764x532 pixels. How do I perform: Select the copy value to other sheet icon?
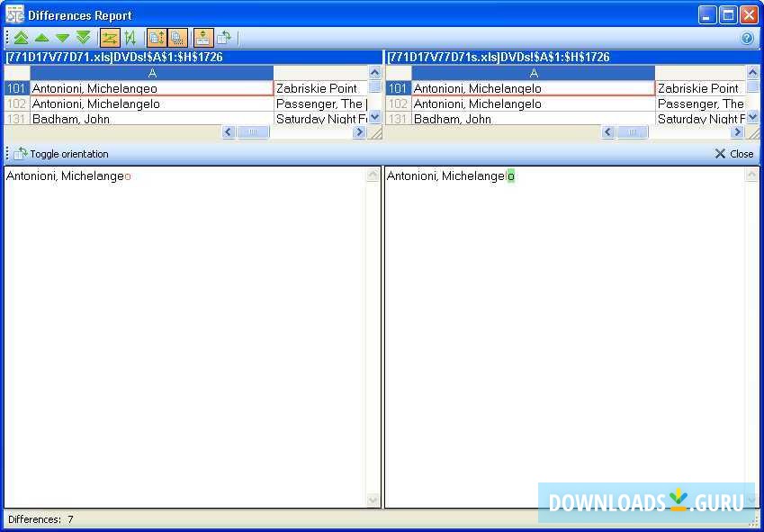(225, 37)
